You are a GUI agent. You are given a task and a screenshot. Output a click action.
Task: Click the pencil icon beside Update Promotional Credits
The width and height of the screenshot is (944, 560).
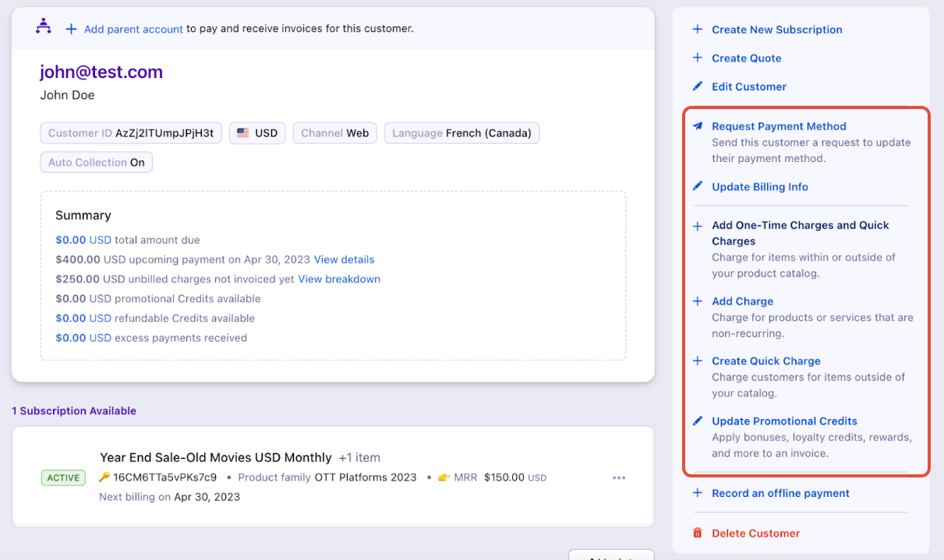pos(698,421)
